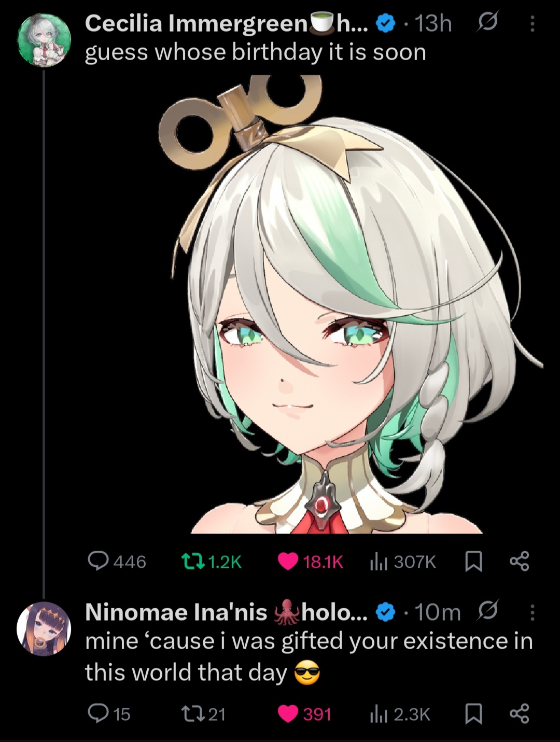
Task: Tap the Grok slash icon on Cecilia's post
Action: [486, 23]
